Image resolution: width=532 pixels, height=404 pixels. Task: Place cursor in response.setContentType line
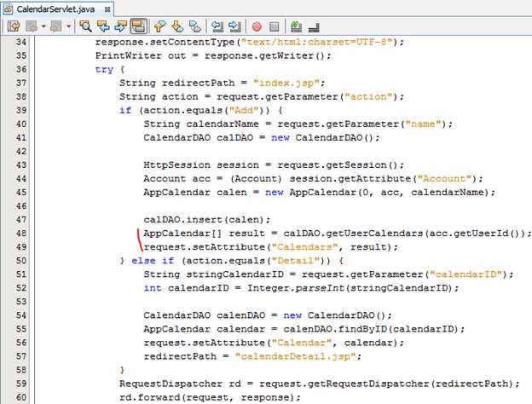pos(250,42)
